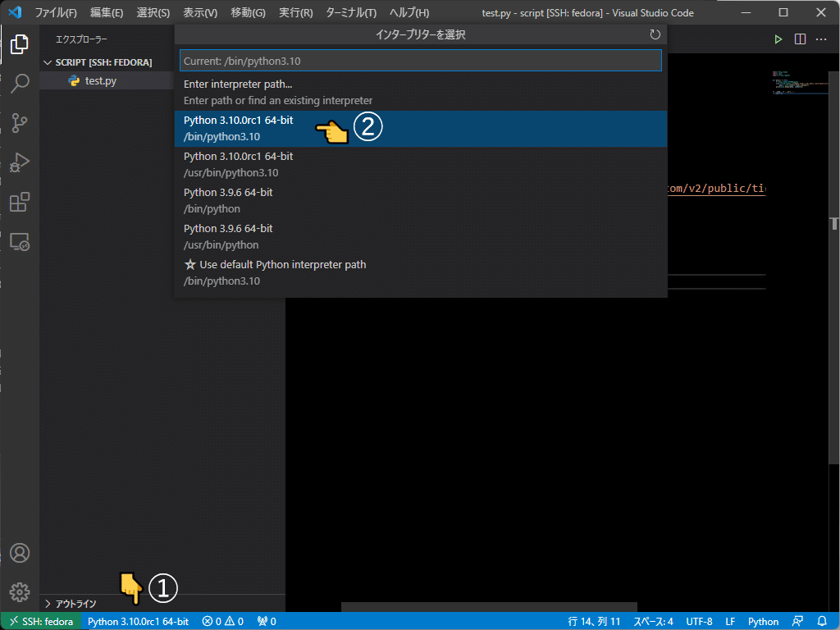The image size is (840, 630).
Task: Open the ターミナル(T) menu
Action: coord(351,12)
